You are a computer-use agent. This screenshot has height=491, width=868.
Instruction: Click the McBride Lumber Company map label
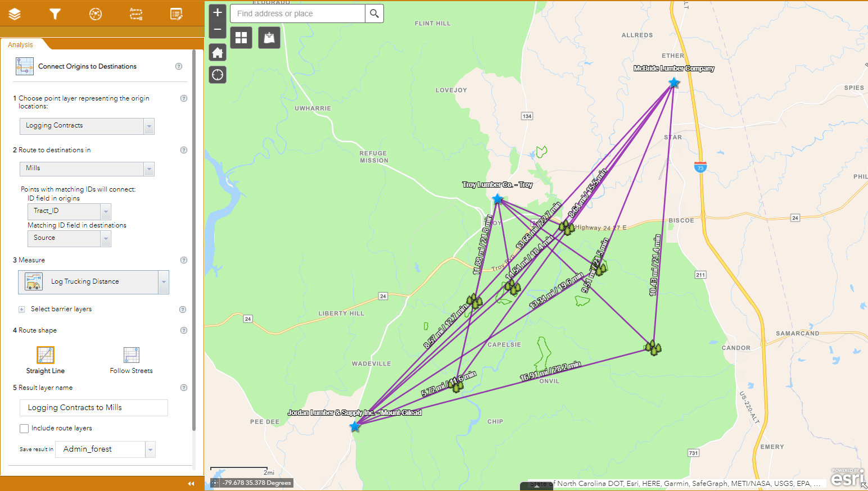(674, 69)
